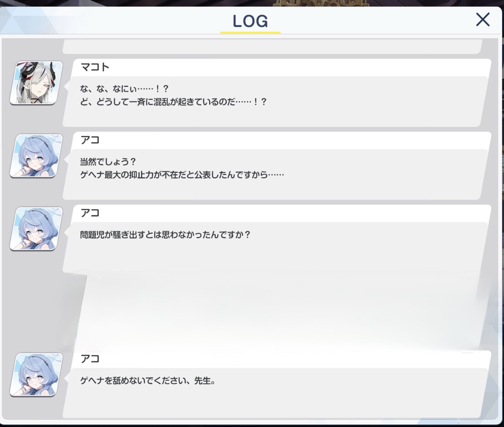Viewport: 504px width, 427px height.
Task: Click Ako's portrait beside 問題児が騒ぎ出す message
Action: (36, 229)
